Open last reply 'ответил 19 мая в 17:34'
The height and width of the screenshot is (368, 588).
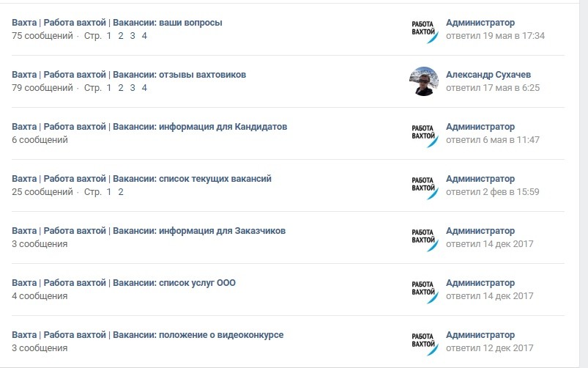pos(496,36)
